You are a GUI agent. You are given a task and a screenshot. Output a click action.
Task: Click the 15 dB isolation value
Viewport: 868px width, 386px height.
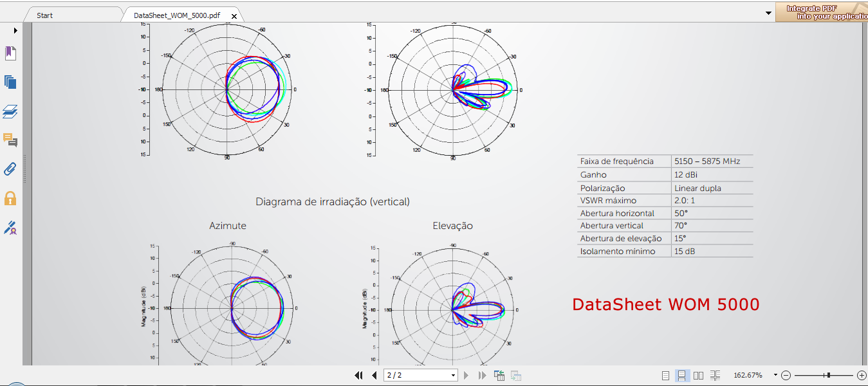pyautogui.click(x=685, y=252)
